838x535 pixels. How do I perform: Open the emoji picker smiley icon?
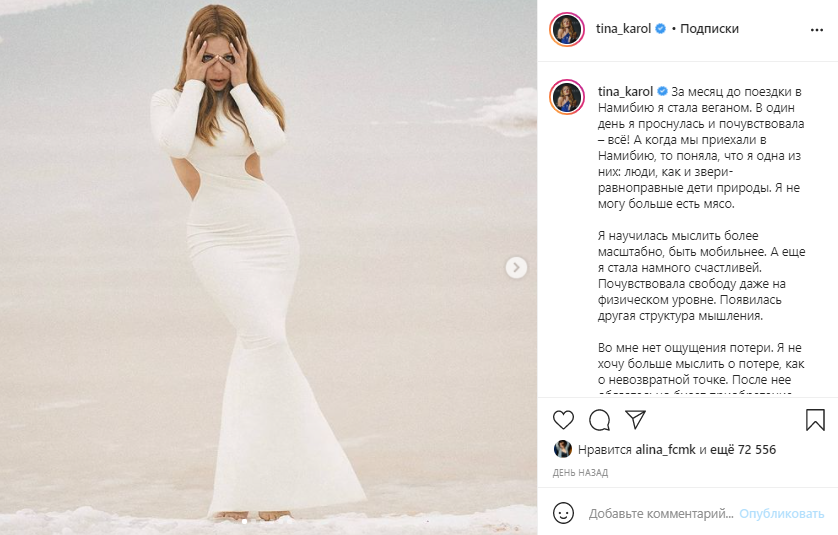564,514
